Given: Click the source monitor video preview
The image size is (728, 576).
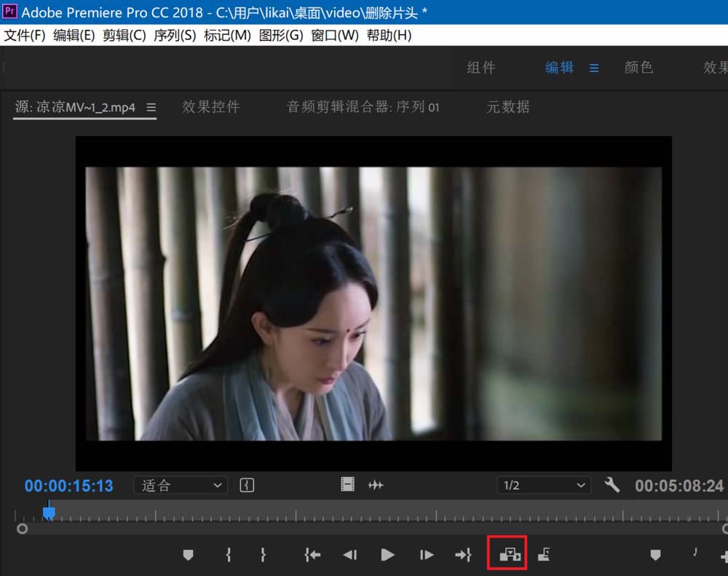Looking at the screenshot, I should 373,304.
